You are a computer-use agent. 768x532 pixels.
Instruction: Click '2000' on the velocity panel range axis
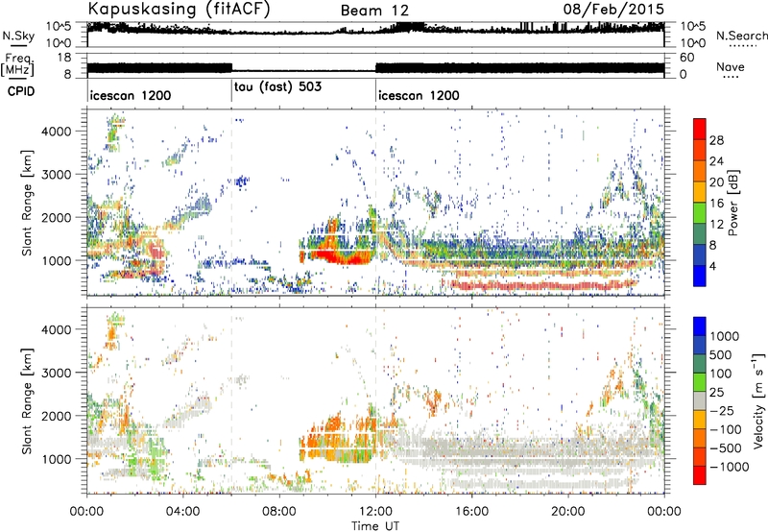(x=56, y=416)
